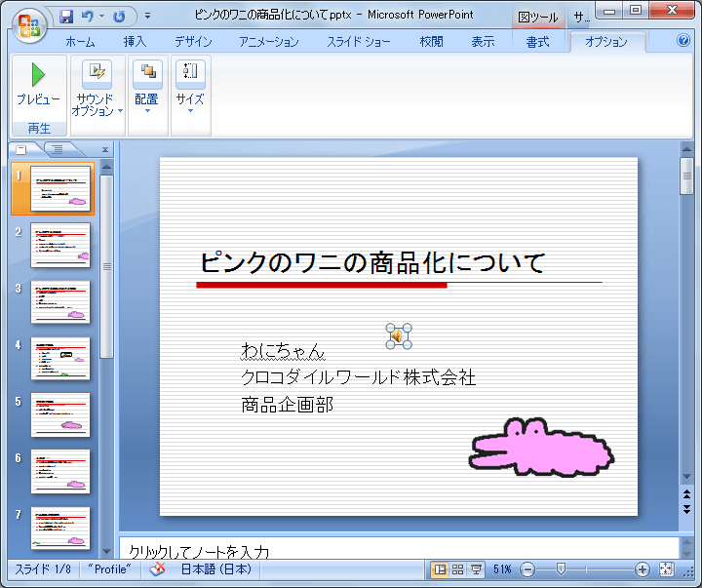Switch to Normal view button
This screenshot has height=588, width=702.
click(x=440, y=569)
